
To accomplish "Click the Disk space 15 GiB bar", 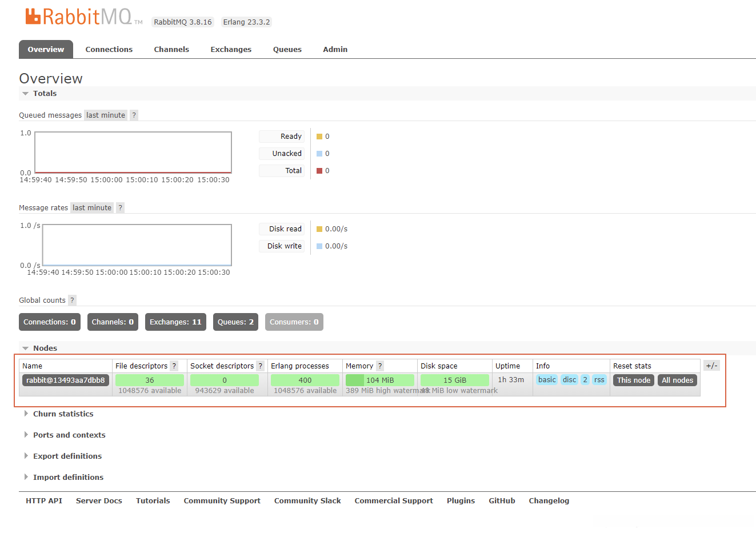I will [x=455, y=380].
